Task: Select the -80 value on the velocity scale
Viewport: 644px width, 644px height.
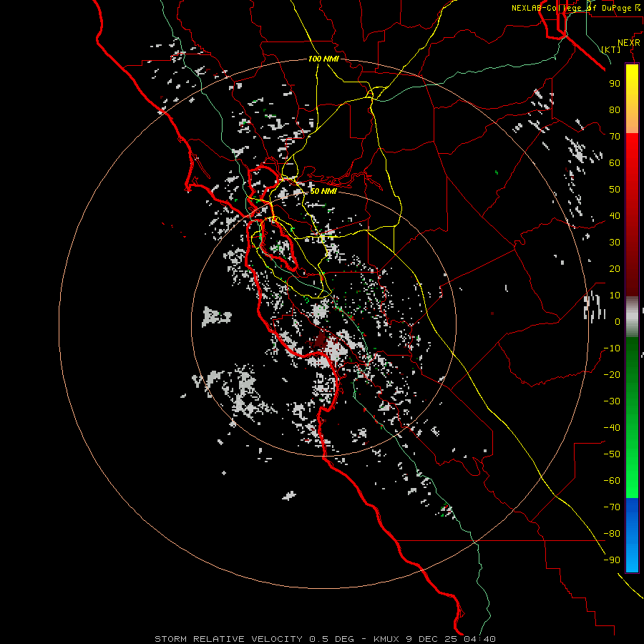Action: [612, 534]
